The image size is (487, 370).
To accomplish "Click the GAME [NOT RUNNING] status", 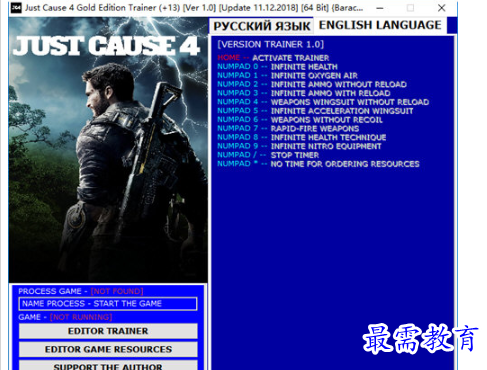I will 65,317.
